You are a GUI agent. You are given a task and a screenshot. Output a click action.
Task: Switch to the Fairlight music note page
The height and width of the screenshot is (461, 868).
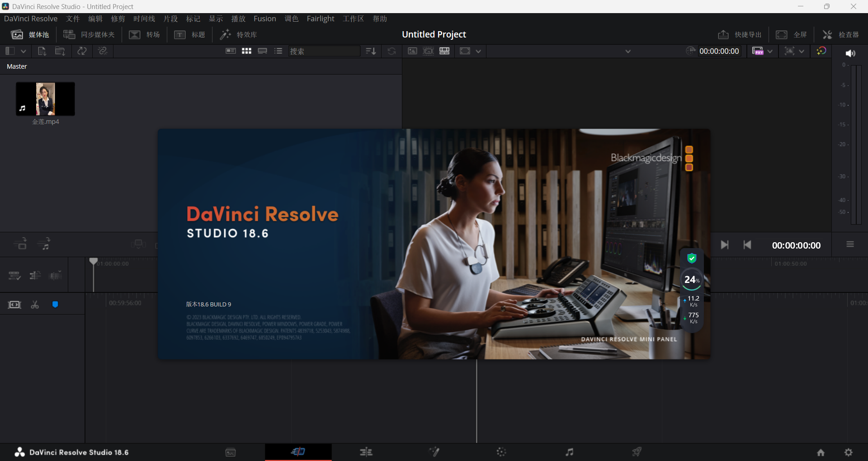coord(569,452)
